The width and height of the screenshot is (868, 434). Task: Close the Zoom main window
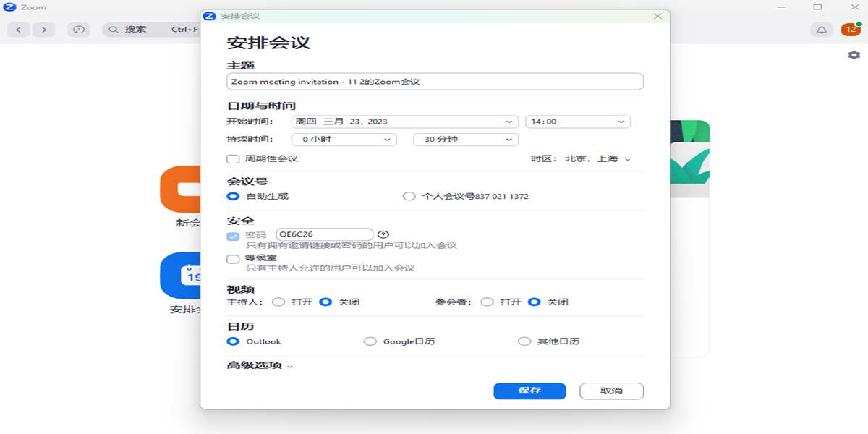[x=854, y=7]
